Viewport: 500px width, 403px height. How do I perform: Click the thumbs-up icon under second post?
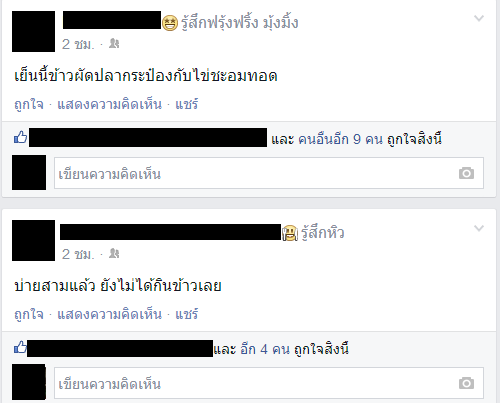coord(20,347)
